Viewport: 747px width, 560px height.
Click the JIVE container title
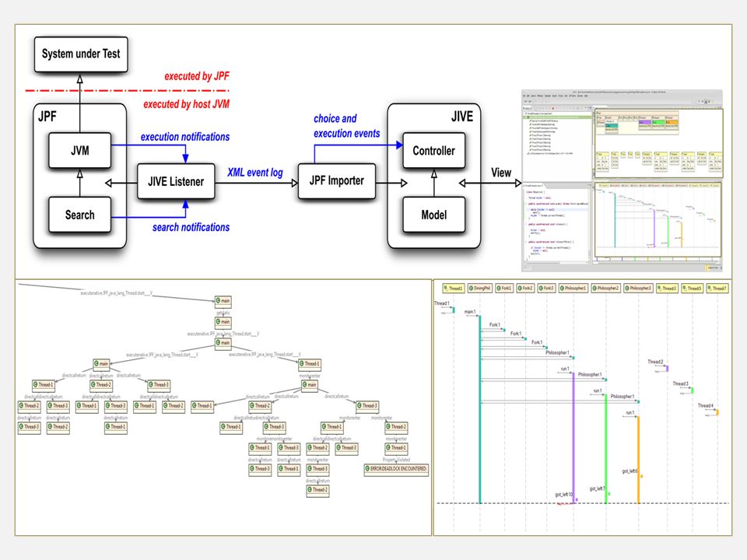tap(462, 116)
